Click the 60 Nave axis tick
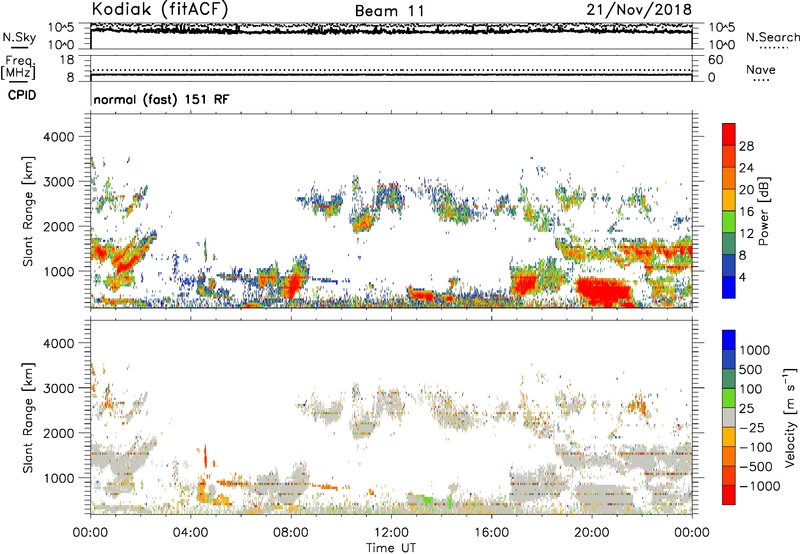The image size is (800, 554). 715,60
